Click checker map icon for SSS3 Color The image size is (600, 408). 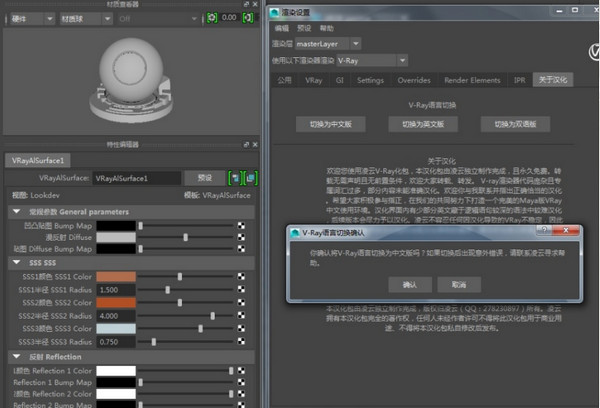click(241, 328)
